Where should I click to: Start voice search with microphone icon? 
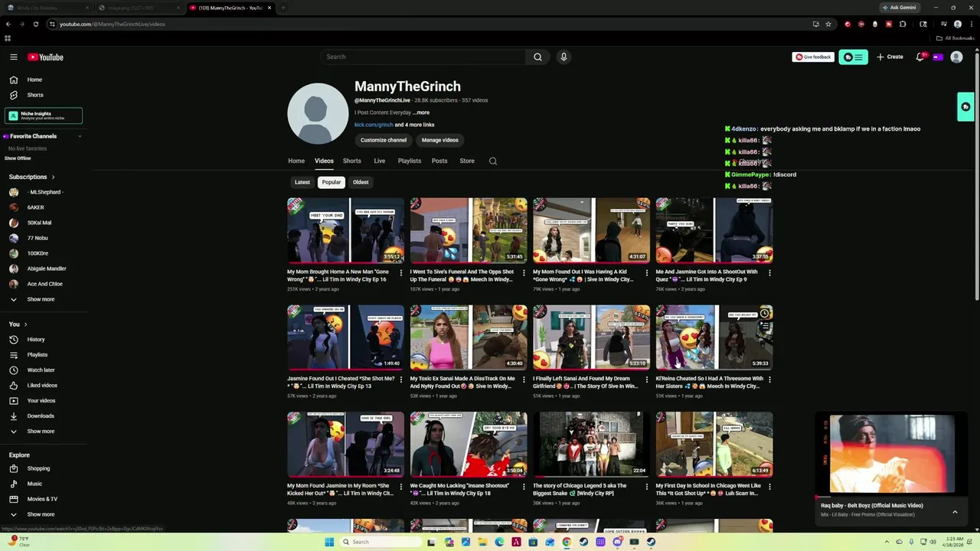563,57
